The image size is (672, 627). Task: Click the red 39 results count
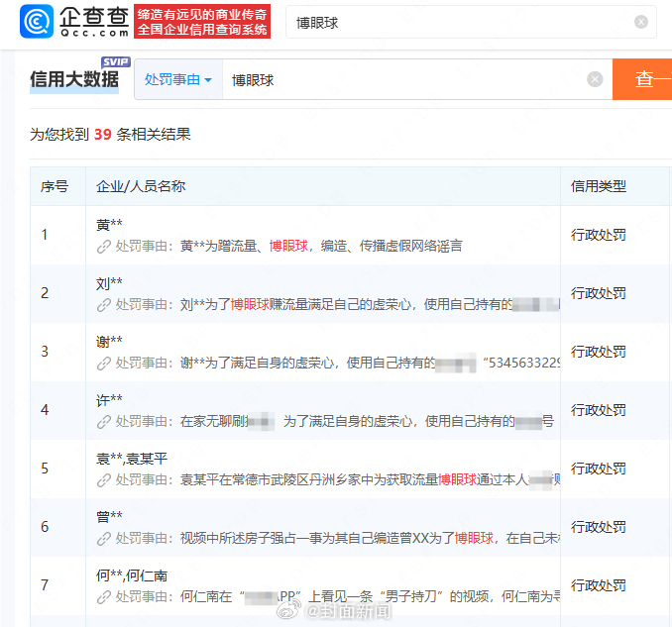coord(103,135)
